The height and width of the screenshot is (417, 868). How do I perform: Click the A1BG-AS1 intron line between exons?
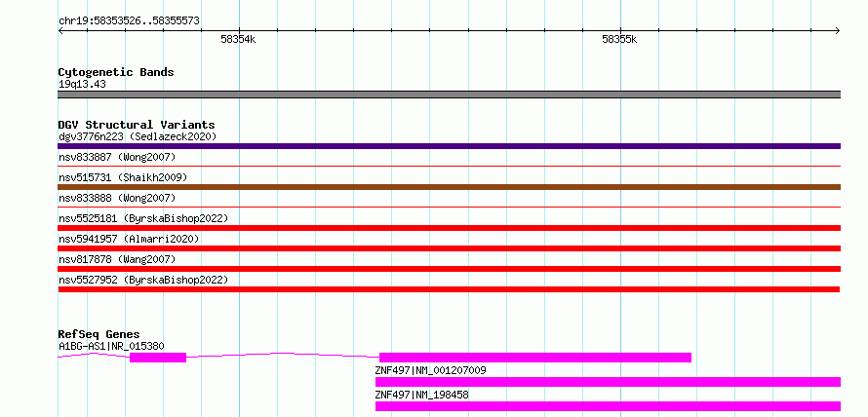[282, 355]
